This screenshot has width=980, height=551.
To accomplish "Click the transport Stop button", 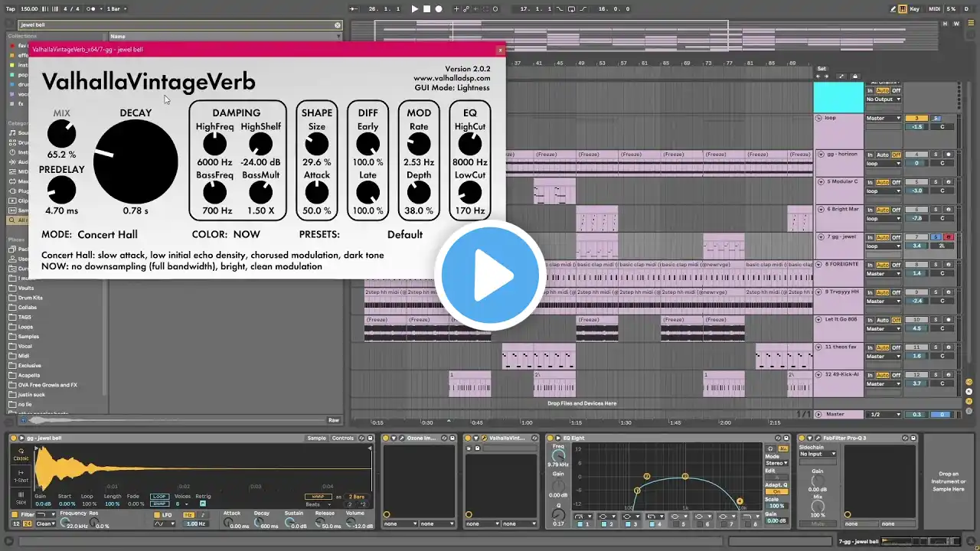I will 427,9.
